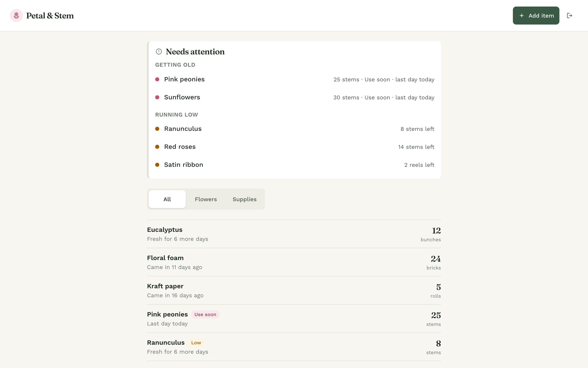The width and height of the screenshot is (588, 368).
Task: Click the '8 stems left' text
Action: pos(417,129)
